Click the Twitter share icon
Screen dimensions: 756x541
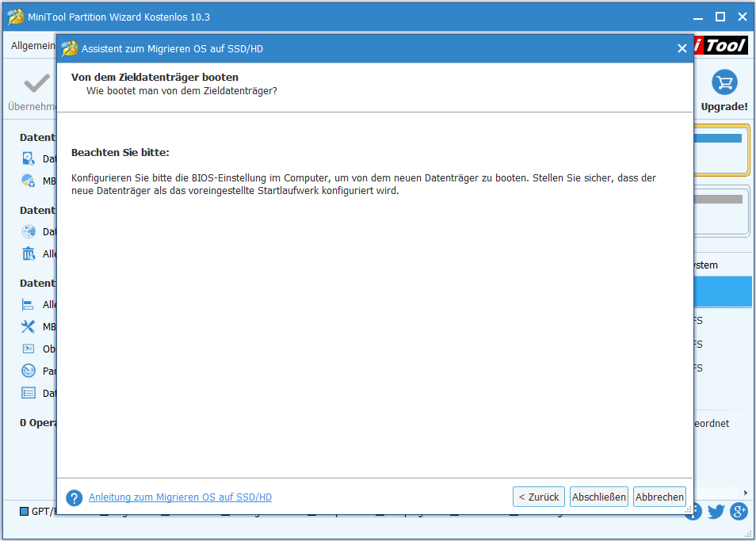click(716, 511)
